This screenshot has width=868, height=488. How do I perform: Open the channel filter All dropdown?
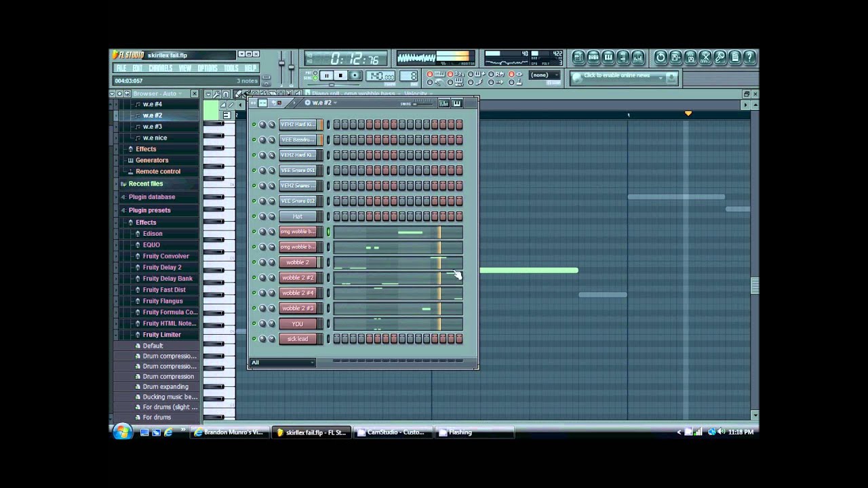(283, 363)
